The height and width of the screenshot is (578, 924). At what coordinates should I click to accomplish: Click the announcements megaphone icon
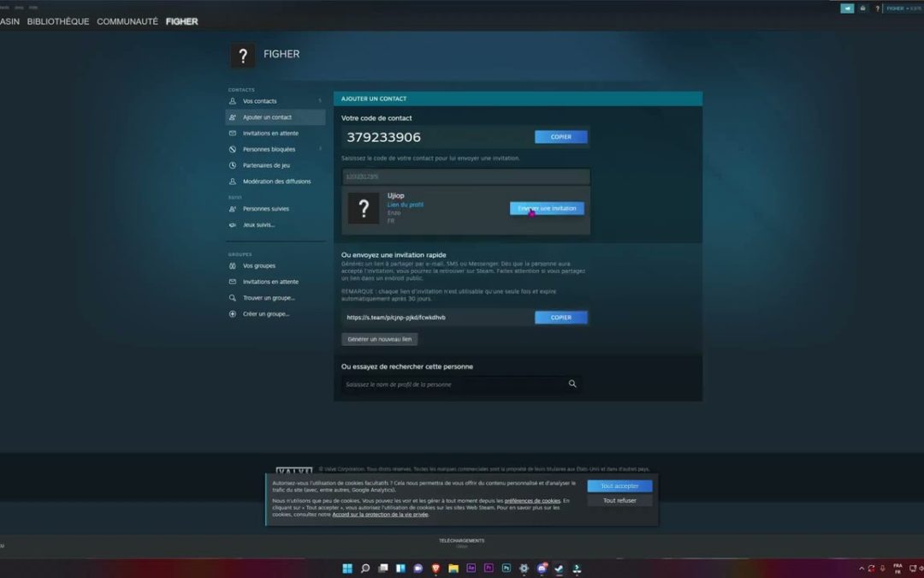[x=847, y=9]
